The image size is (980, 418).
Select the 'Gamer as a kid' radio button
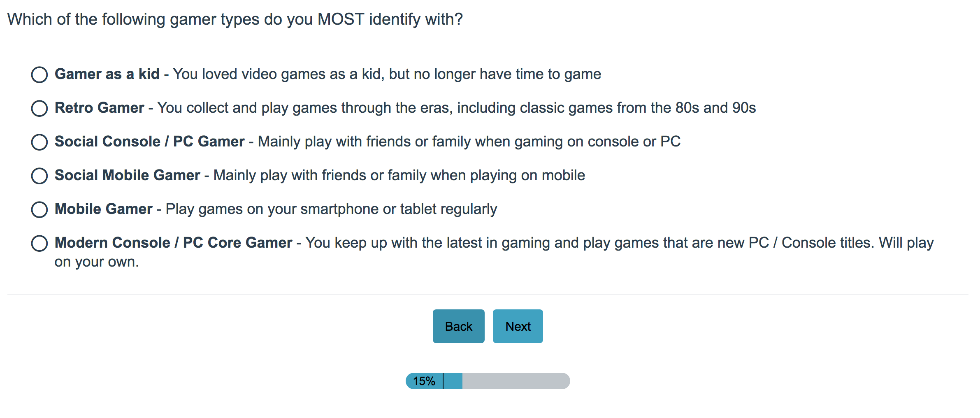pyautogui.click(x=39, y=75)
